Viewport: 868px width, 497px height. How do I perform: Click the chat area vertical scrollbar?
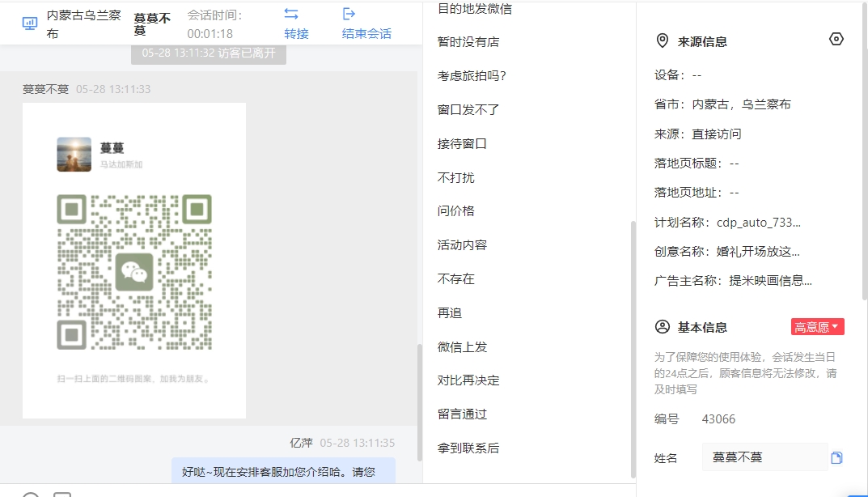pos(420,402)
